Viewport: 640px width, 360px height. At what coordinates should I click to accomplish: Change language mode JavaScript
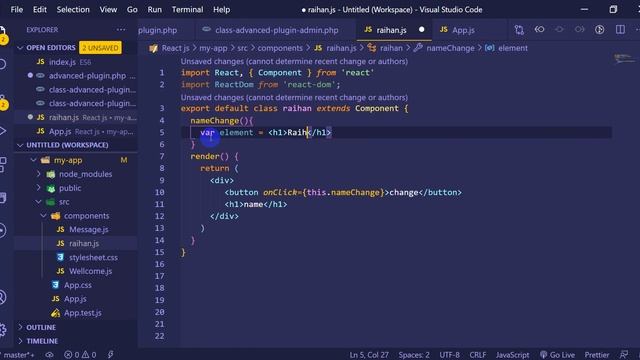[x=512, y=355]
